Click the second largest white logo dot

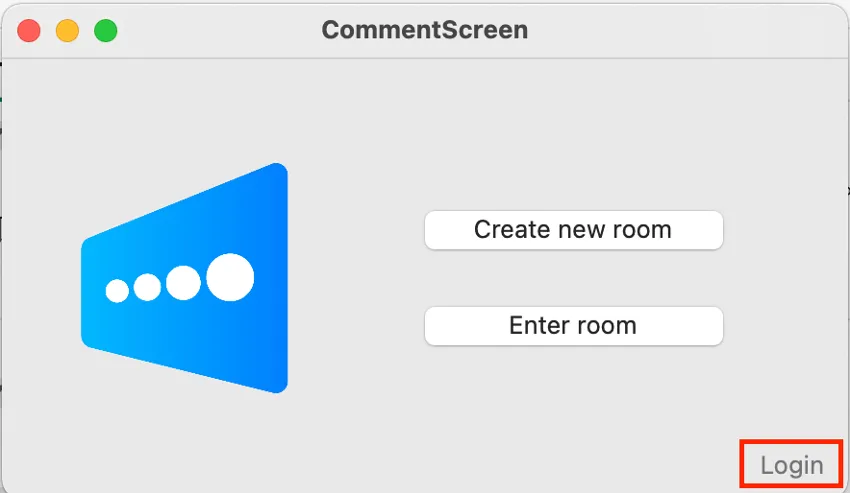(183, 283)
